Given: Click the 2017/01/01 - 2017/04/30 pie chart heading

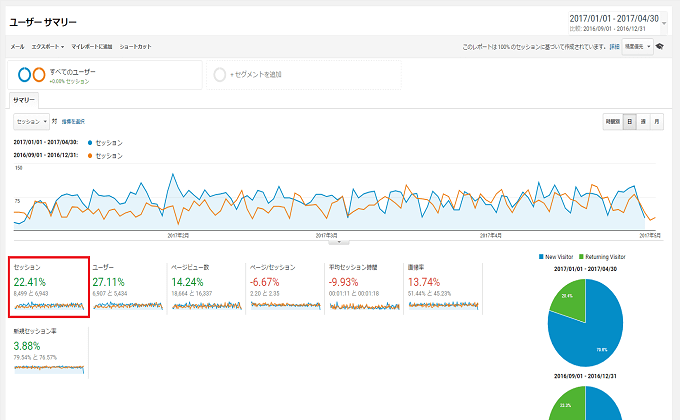Looking at the screenshot, I should 585,269.
